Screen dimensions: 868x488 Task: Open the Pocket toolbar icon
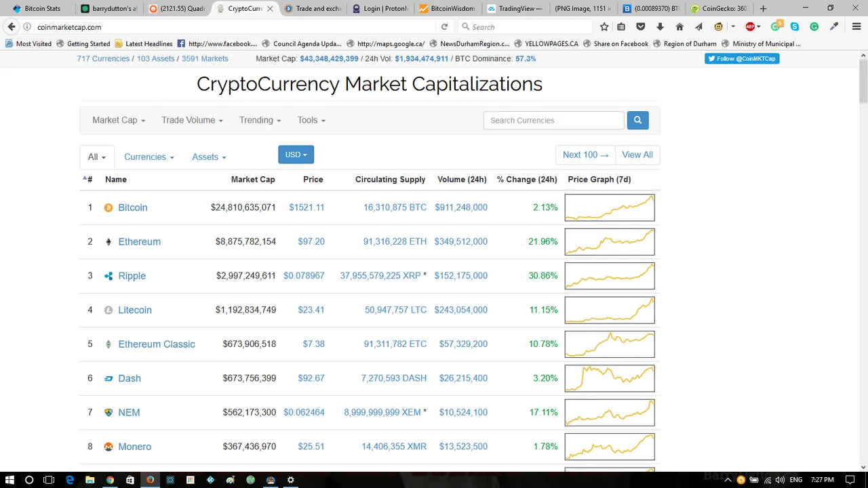coord(640,27)
